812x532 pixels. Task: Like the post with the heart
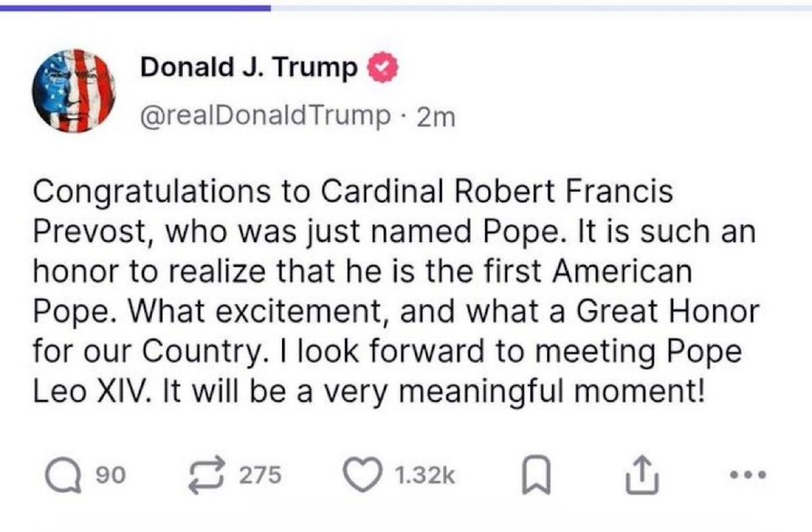(362, 475)
